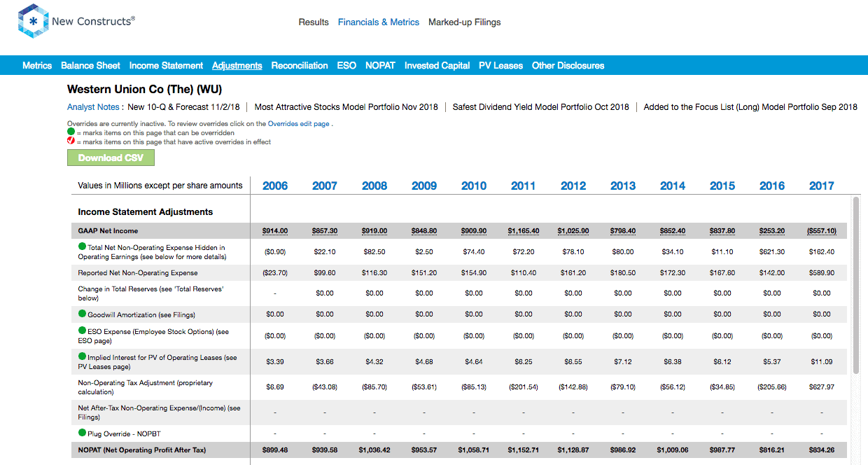This screenshot has width=868, height=465.
Task: Click NOPAT value $834.26 for 2017
Action: tap(822, 450)
